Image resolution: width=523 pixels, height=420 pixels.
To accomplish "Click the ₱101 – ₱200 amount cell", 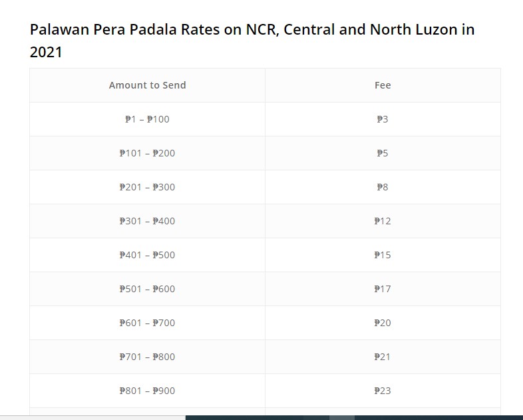I will pyautogui.click(x=147, y=153).
